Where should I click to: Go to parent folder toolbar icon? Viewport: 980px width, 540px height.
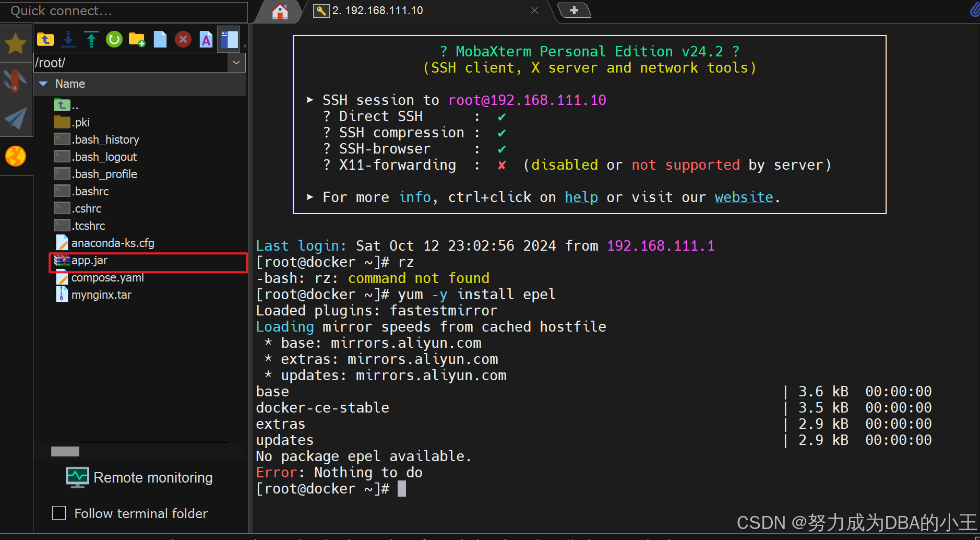[x=45, y=39]
